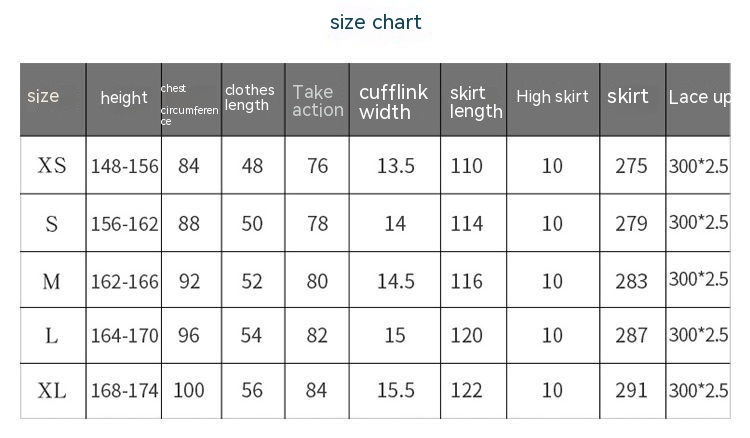This screenshot has height=438, width=750.
Task: Click the "size chart" title text
Action: coord(375,22)
